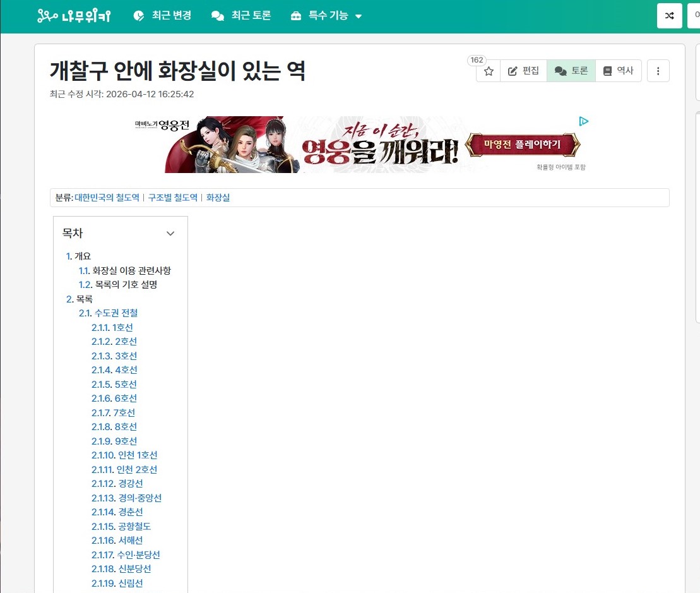Image resolution: width=700 pixels, height=593 pixels.
Task: Jump to 2.1.2. 2호선 section
Action: [x=114, y=342]
